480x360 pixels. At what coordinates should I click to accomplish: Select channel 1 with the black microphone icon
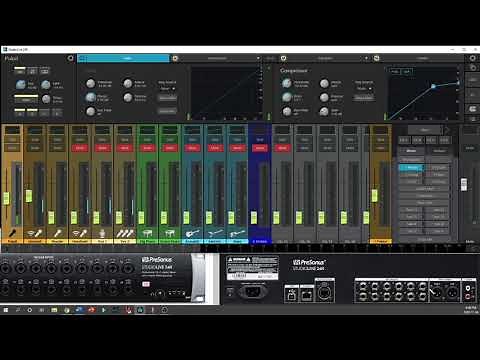(x=12, y=233)
